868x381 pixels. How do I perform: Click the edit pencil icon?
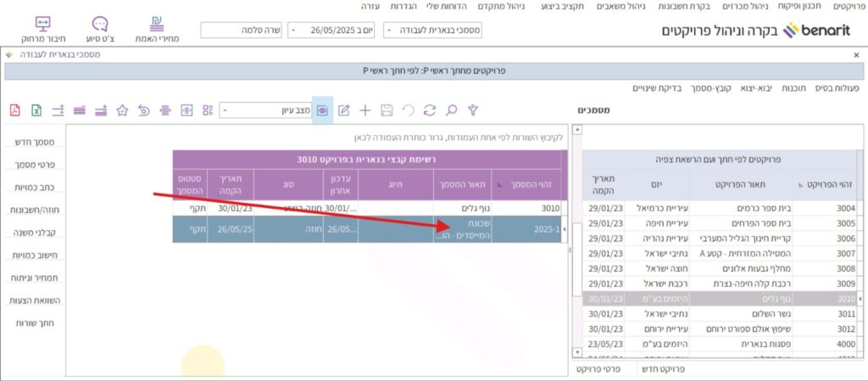(343, 110)
